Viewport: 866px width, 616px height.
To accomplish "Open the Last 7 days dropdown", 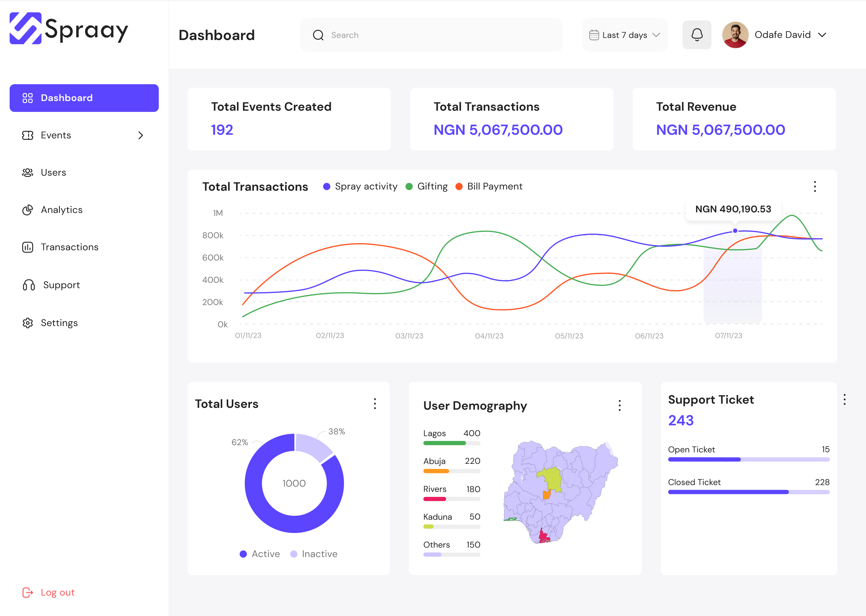I will tap(625, 35).
